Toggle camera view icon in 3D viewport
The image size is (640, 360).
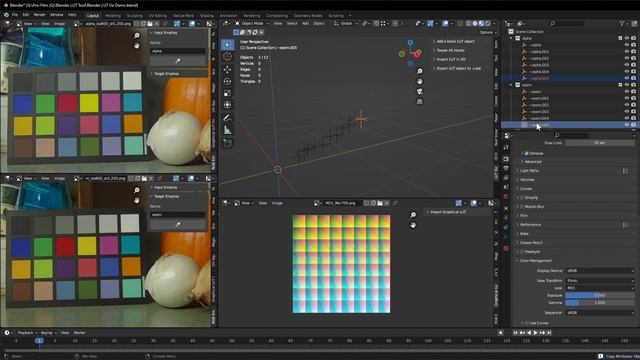tap(420, 91)
